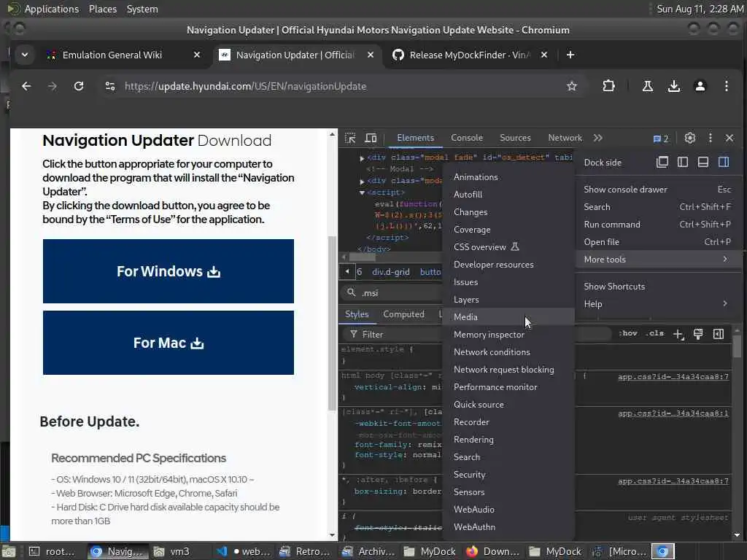This screenshot has width=747, height=560.
Task: Open CSS overview from More tools
Action: pos(508,247)
